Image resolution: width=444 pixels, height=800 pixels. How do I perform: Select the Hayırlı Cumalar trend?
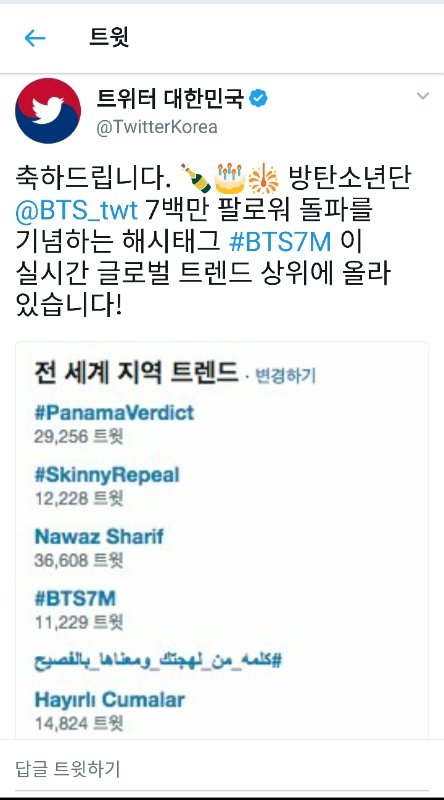[109, 699]
